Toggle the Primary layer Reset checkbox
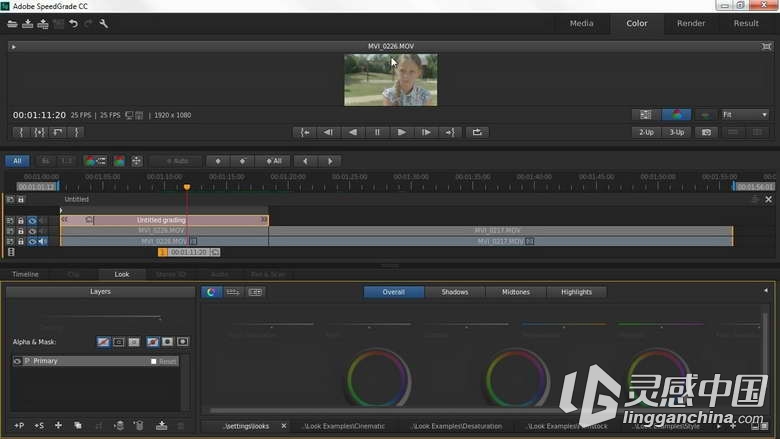The height and width of the screenshot is (439, 780). [154, 361]
